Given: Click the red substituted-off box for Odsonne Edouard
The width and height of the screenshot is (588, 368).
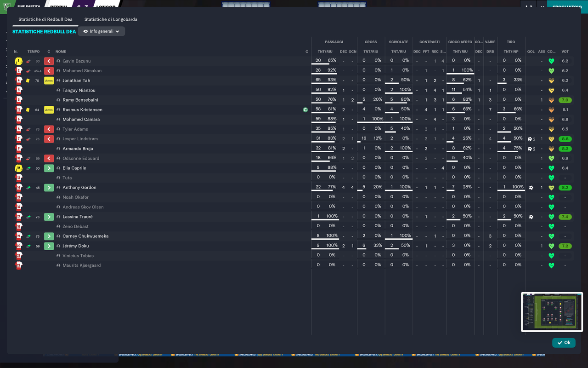Looking at the screenshot, I should point(49,158).
